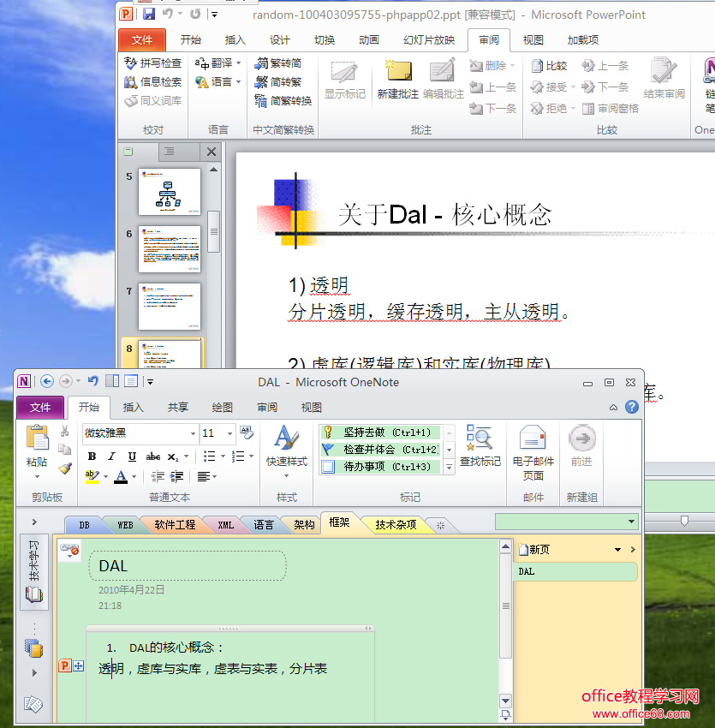Apply italic formatting in OneNote
The height and width of the screenshot is (728, 715).
pyautogui.click(x=112, y=456)
